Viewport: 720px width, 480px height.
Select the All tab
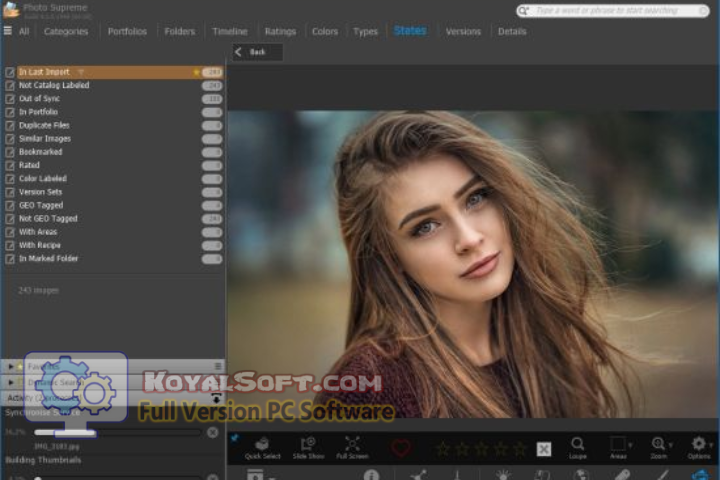(24, 31)
